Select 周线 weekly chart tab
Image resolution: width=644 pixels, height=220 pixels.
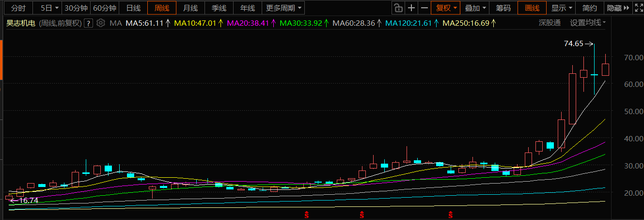click(162, 8)
